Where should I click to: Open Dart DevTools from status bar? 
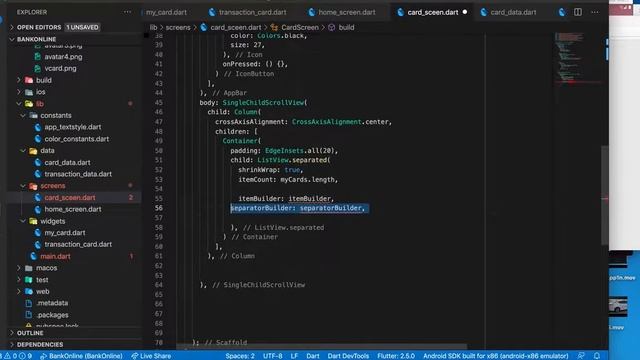[348, 356]
